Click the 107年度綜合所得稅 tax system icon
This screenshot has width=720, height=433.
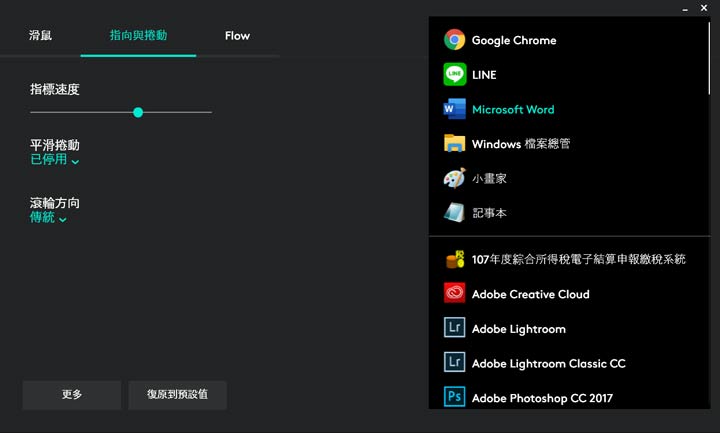click(454, 259)
